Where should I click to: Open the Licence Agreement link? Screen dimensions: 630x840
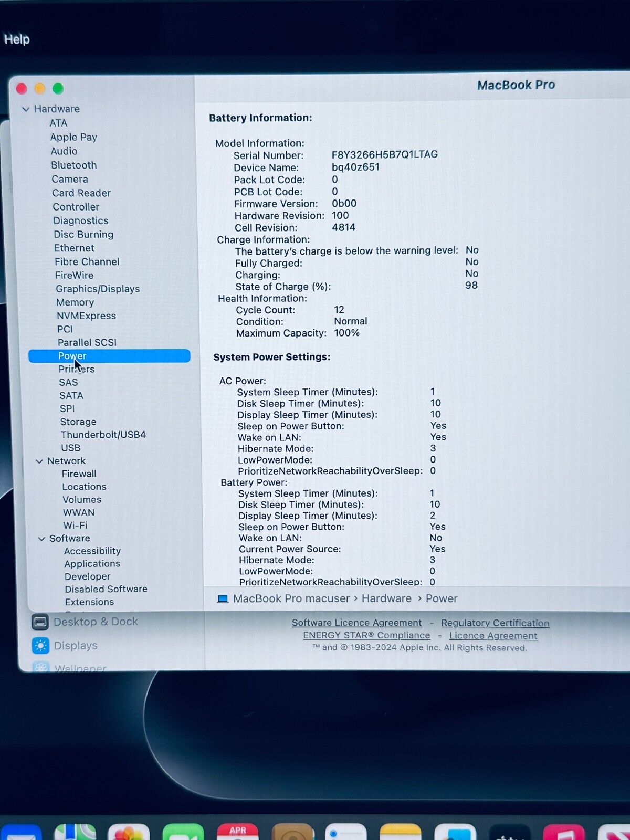493,636
